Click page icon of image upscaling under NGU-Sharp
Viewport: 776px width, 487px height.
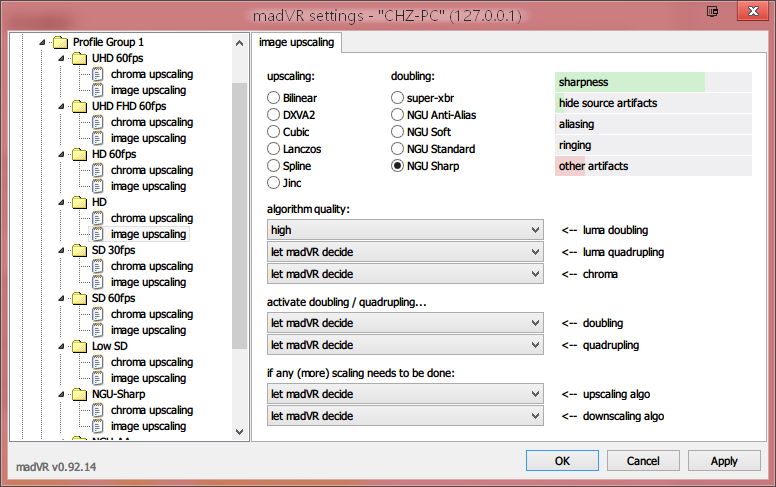(98, 426)
